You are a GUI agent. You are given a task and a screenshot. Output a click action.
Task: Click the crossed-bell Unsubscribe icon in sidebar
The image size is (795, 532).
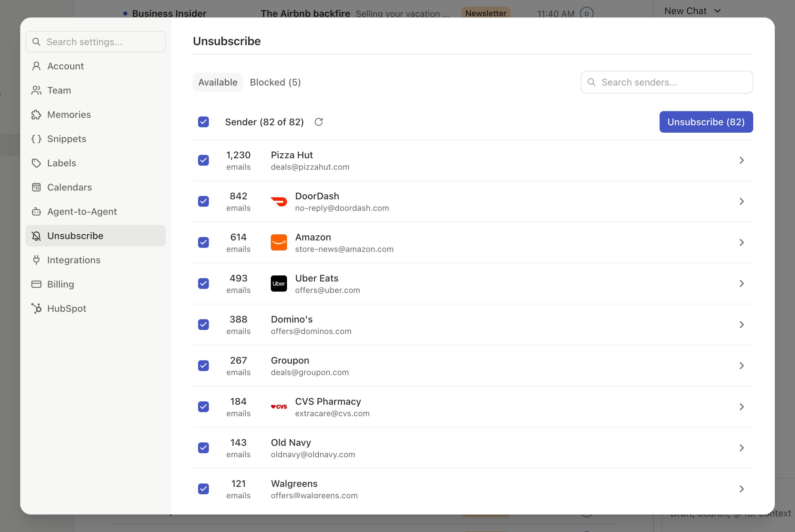36,236
